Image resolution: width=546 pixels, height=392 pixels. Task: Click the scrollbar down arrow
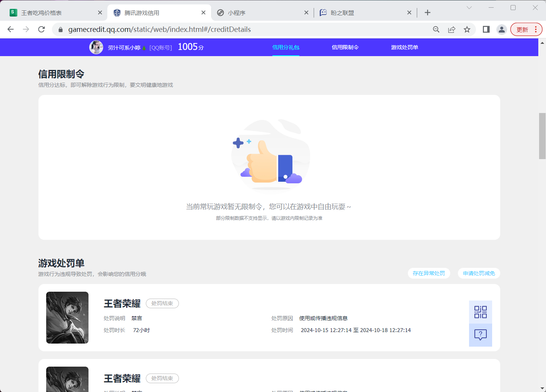542,388
